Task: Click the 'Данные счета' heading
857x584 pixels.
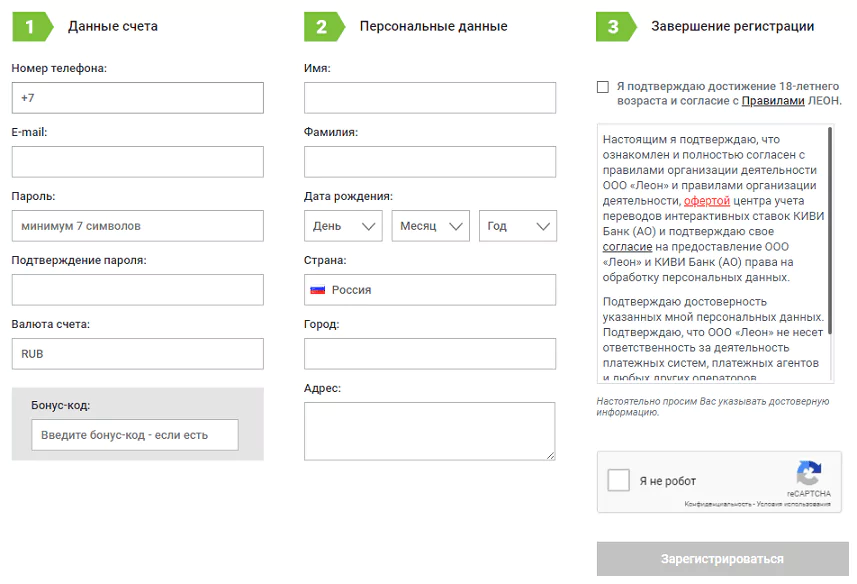Action: click(113, 26)
